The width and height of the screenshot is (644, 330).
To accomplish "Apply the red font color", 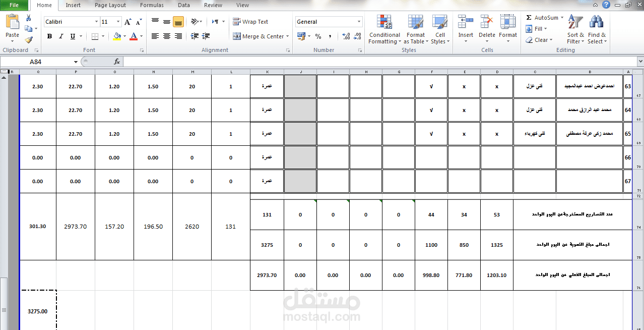I will click(x=134, y=36).
